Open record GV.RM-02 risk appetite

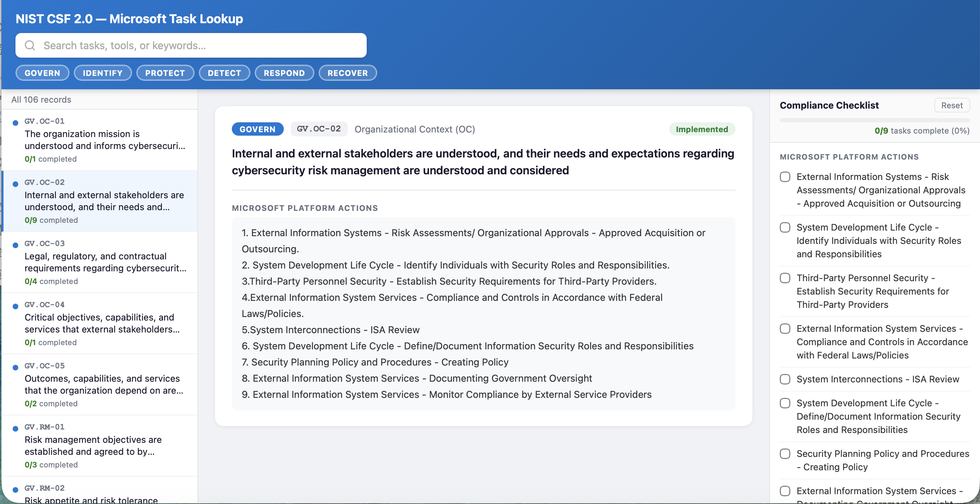pos(100,490)
